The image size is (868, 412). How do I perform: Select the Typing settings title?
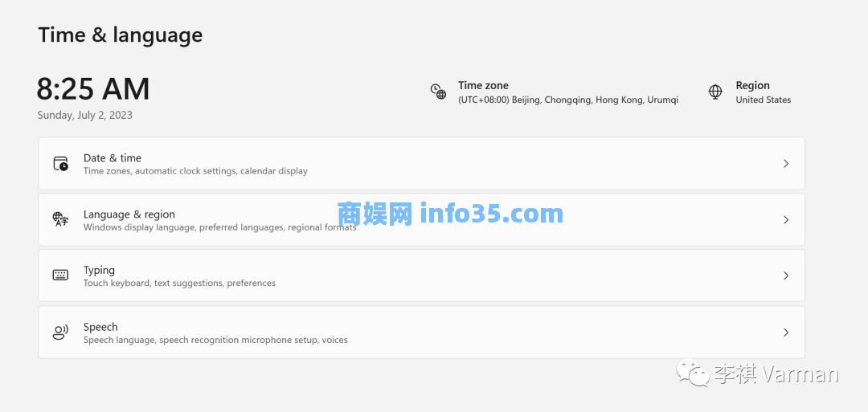(99, 271)
